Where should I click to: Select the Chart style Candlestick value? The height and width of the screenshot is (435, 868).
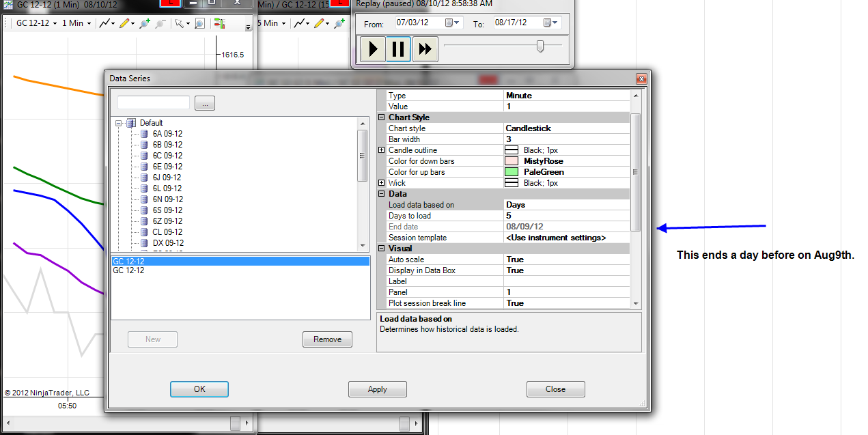(566, 128)
